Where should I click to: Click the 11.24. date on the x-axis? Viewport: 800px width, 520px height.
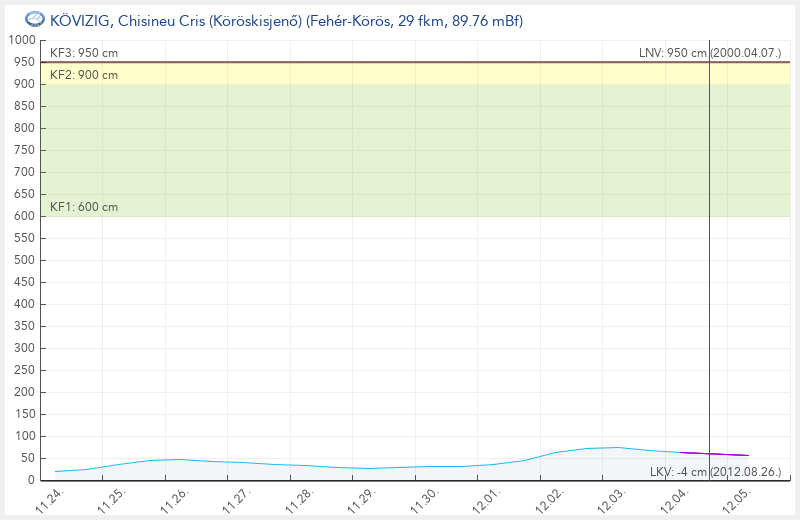[52, 500]
